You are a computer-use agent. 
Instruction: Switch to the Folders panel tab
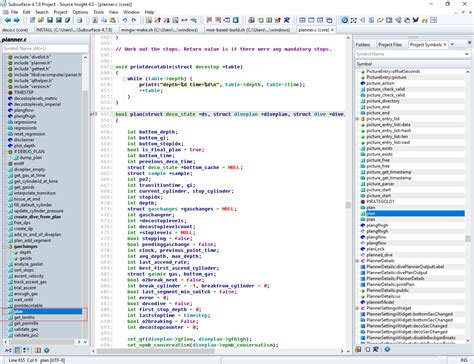[x=363, y=45]
